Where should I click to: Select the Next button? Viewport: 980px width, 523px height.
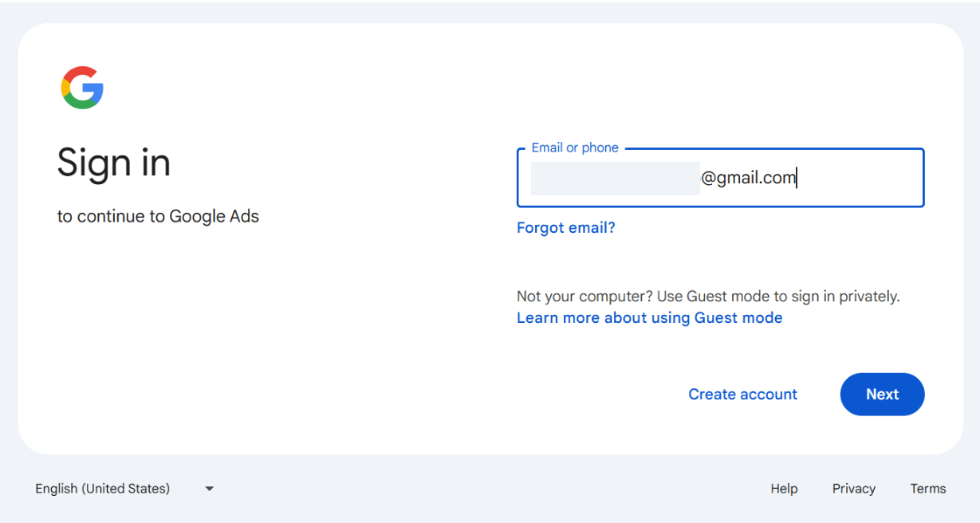[882, 394]
